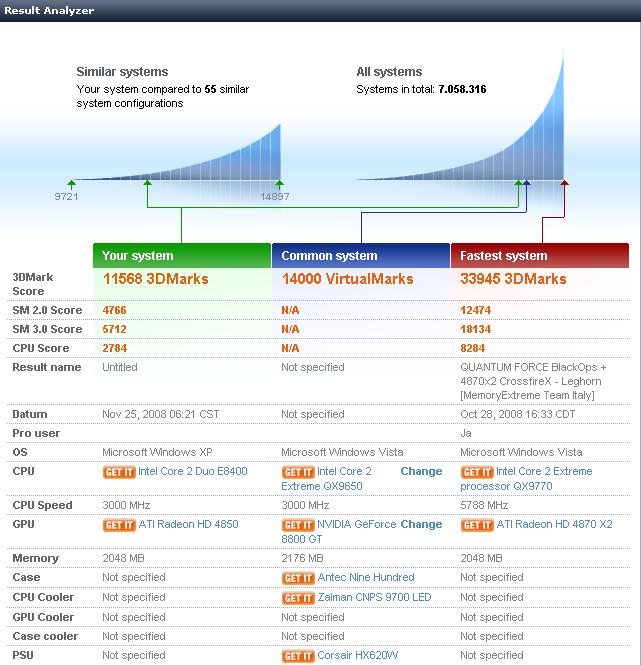Click GET IT icon beside ATI Radeon HD 4850
Image resolution: width=641 pixels, height=665 pixels.
click(x=119, y=525)
